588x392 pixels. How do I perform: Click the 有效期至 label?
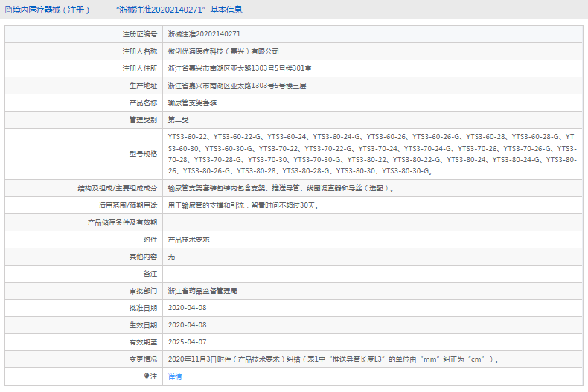click(143, 342)
